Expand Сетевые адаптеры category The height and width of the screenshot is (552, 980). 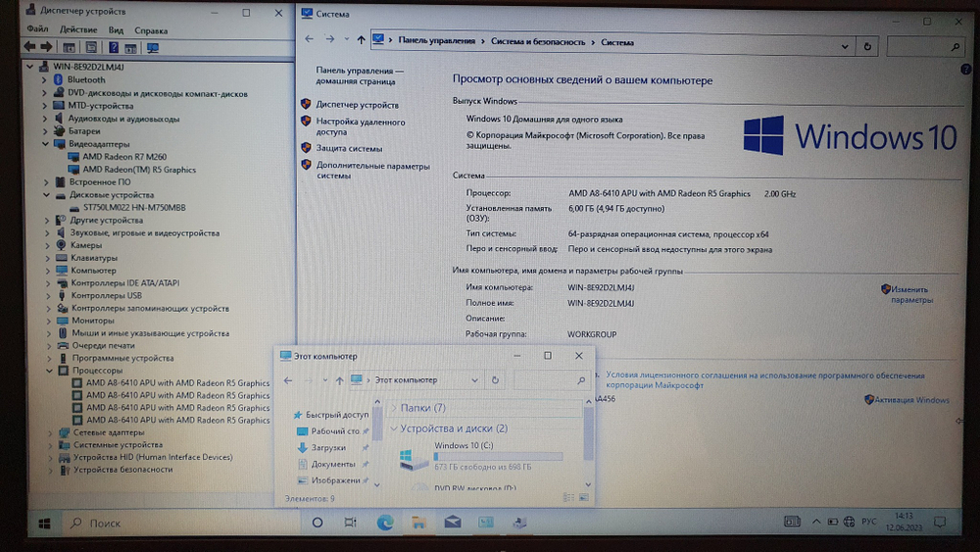[x=51, y=432]
